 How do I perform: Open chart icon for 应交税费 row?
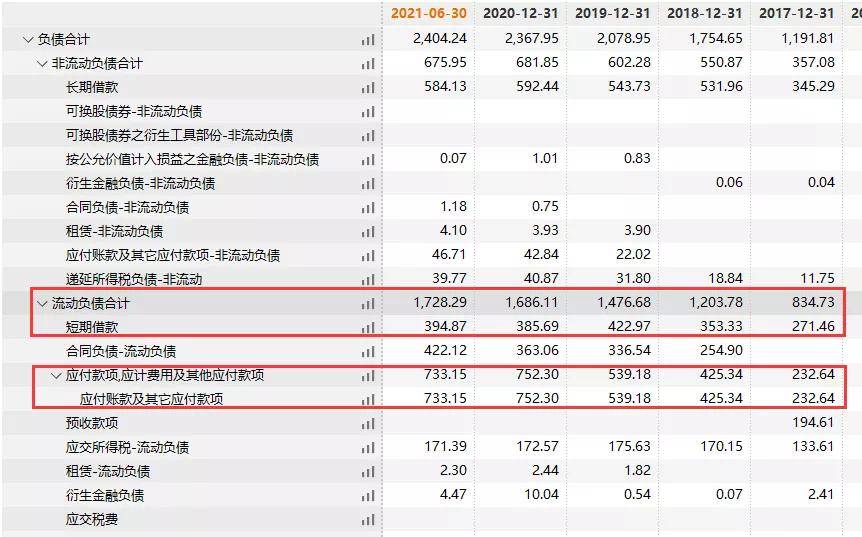[x=368, y=520]
